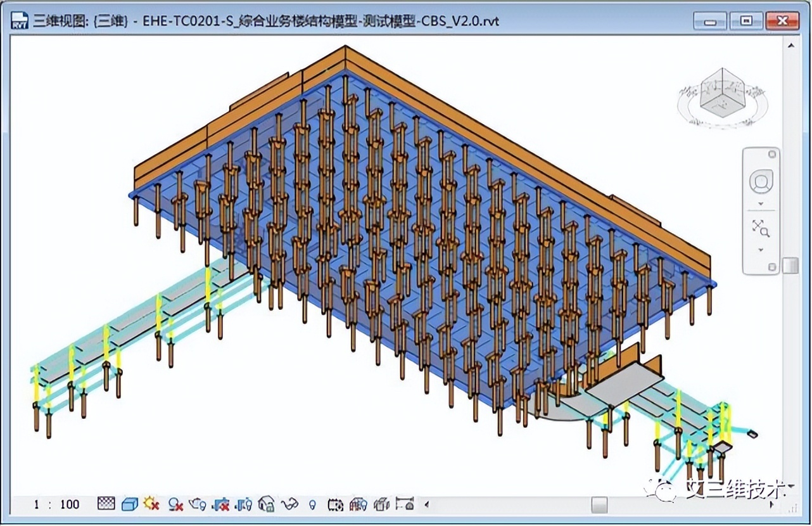Toggle Crop View in view control bar
Image resolution: width=812 pixels, height=526 pixels.
tap(221, 504)
